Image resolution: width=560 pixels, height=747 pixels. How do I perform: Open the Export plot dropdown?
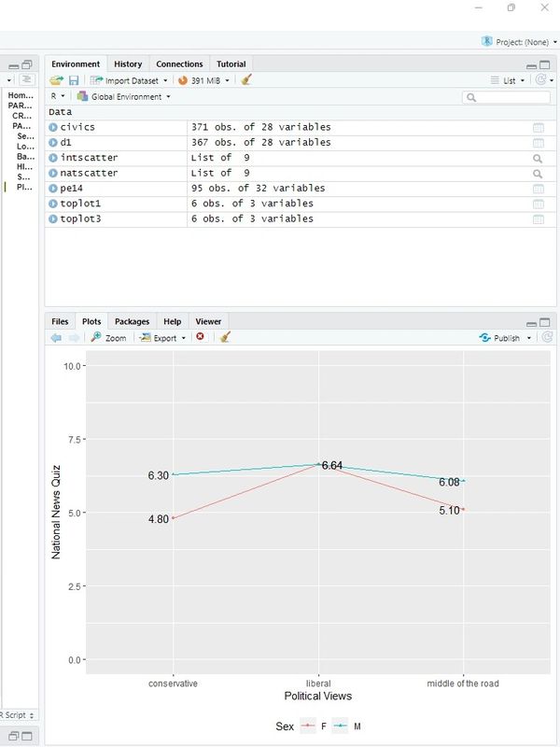pyautogui.click(x=163, y=338)
